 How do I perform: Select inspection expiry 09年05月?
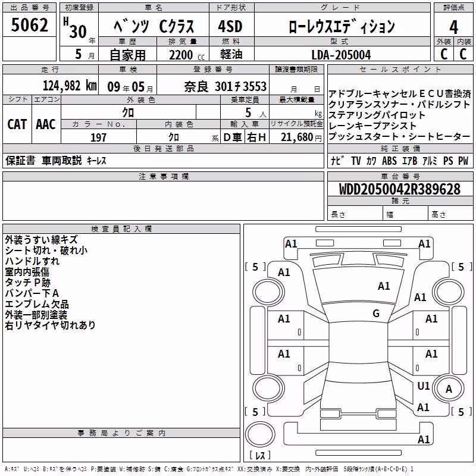click(x=130, y=87)
